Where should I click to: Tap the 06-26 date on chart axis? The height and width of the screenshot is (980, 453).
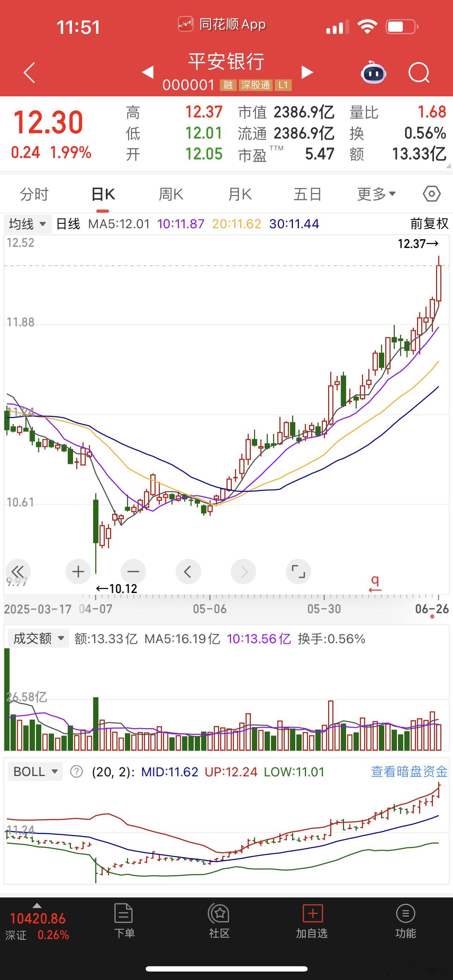tap(432, 609)
